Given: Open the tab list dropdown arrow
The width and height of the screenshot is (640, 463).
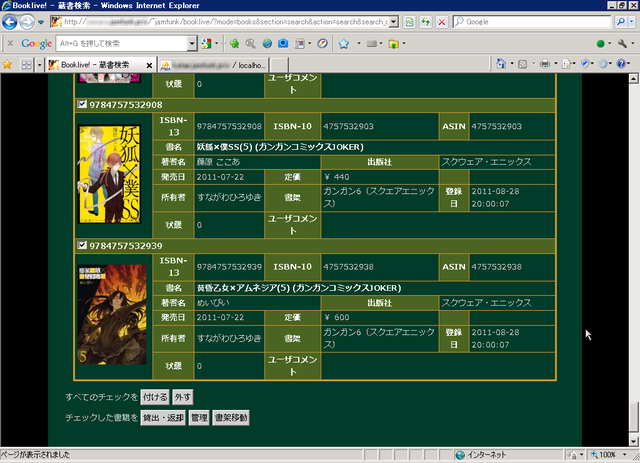Looking at the screenshot, I should (x=39, y=65).
